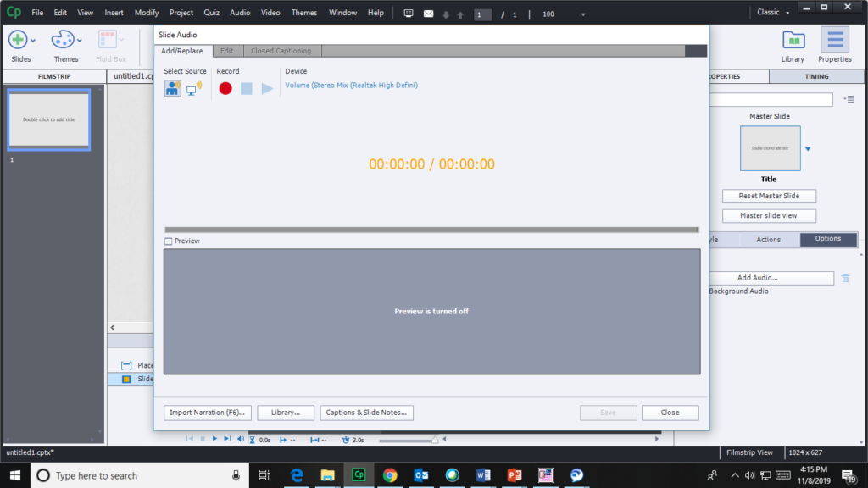Click the Stop recording square button
This screenshot has width=868, height=488.
(247, 88)
